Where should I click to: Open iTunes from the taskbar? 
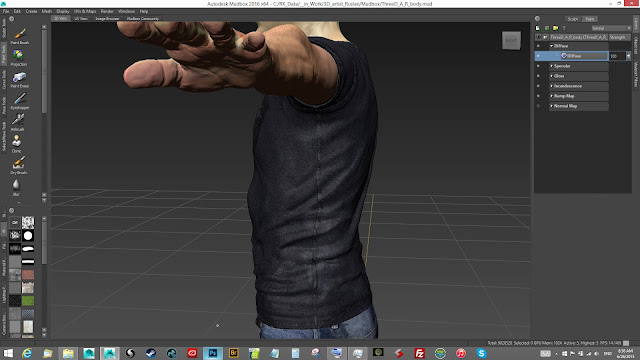click(x=461, y=353)
